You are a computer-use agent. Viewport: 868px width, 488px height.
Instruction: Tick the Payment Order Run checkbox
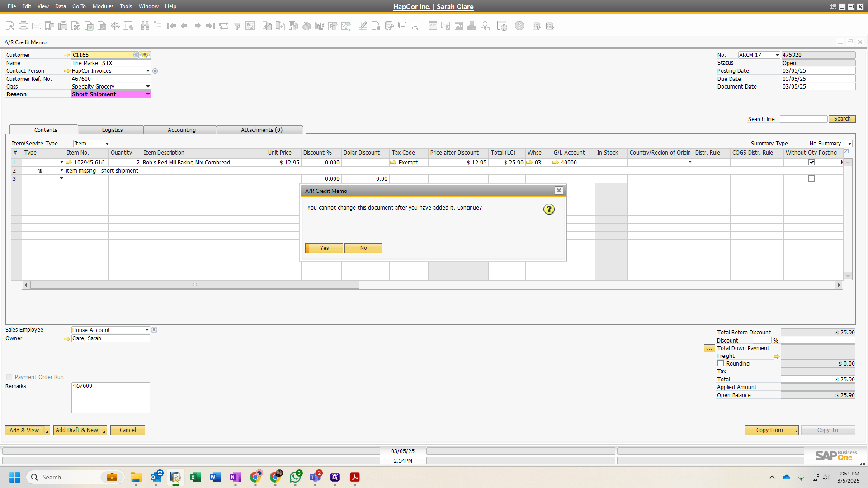pos(9,377)
